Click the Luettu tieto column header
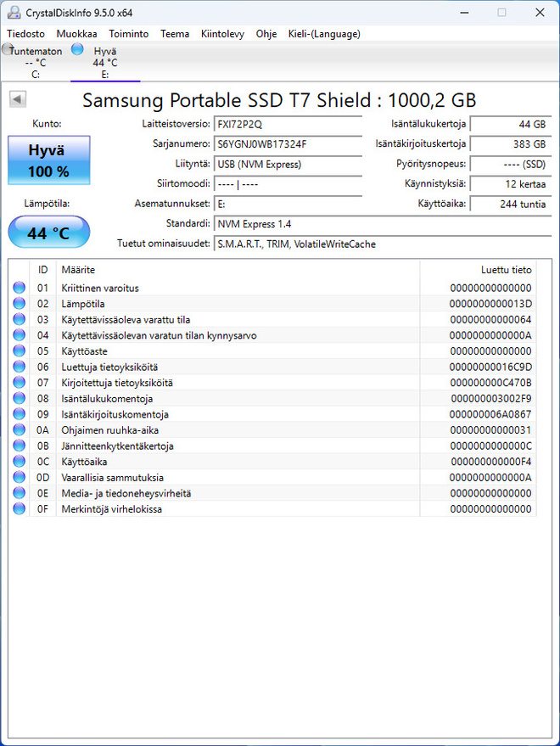This screenshot has width=560, height=746. pos(479,270)
